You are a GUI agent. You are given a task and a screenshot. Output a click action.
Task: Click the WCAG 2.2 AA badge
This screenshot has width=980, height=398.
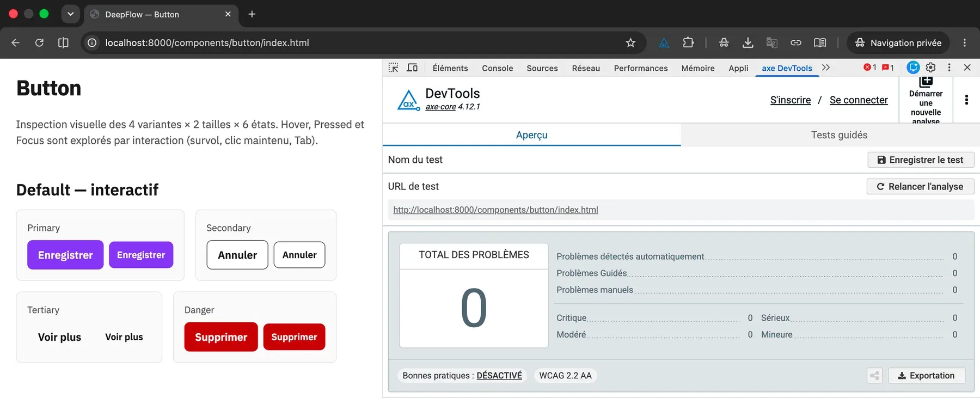(565, 376)
